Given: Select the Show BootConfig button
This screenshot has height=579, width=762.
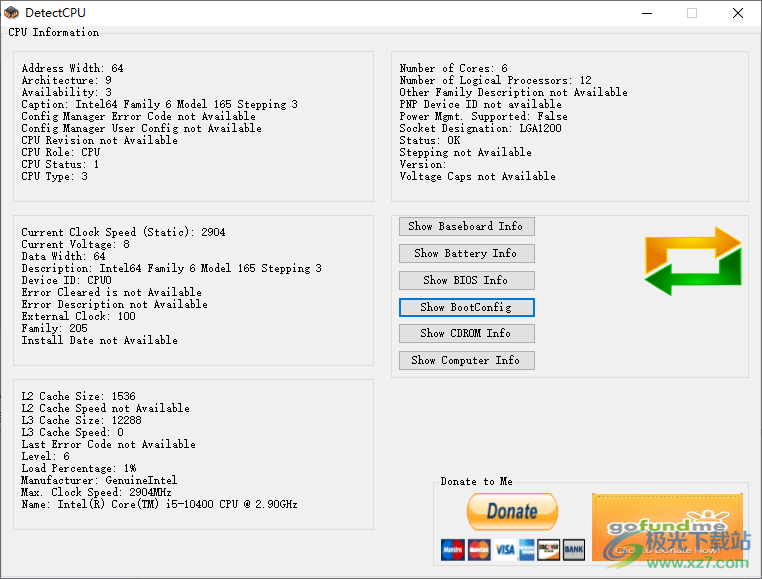Looking at the screenshot, I should coord(466,307).
